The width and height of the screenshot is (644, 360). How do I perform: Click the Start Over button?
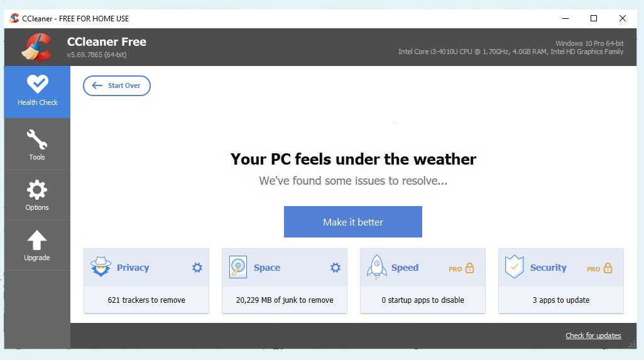(117, 85)
